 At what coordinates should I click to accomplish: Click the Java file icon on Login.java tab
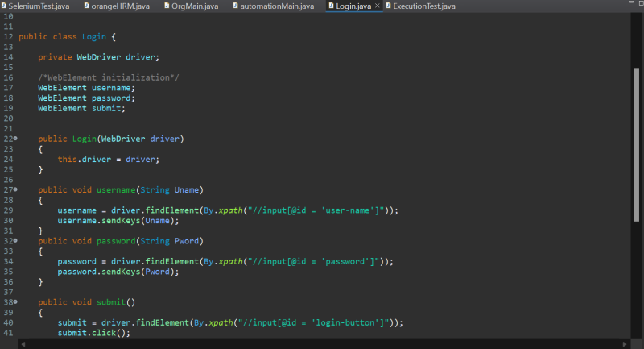[x=331, y=6]
